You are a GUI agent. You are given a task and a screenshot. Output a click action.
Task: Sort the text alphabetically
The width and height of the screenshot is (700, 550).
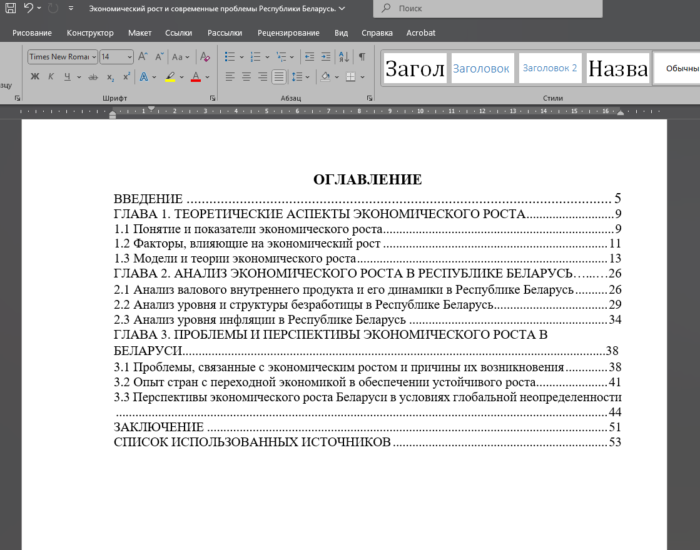(344, 57)
